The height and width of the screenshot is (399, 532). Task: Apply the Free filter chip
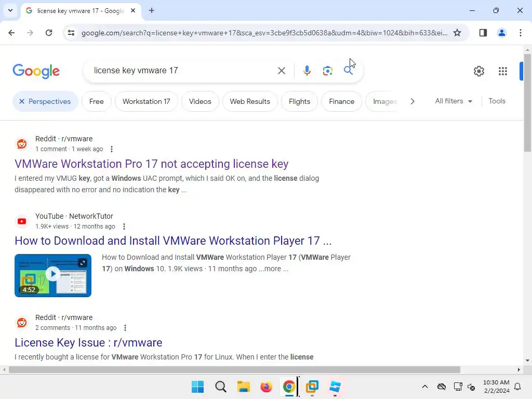point(96,101)
